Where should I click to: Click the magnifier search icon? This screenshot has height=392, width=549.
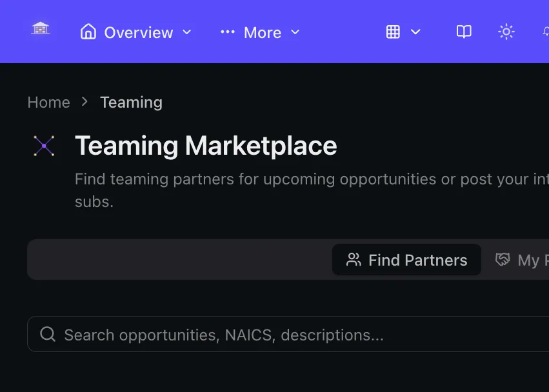pyautogui.click(x=48, y=334)
